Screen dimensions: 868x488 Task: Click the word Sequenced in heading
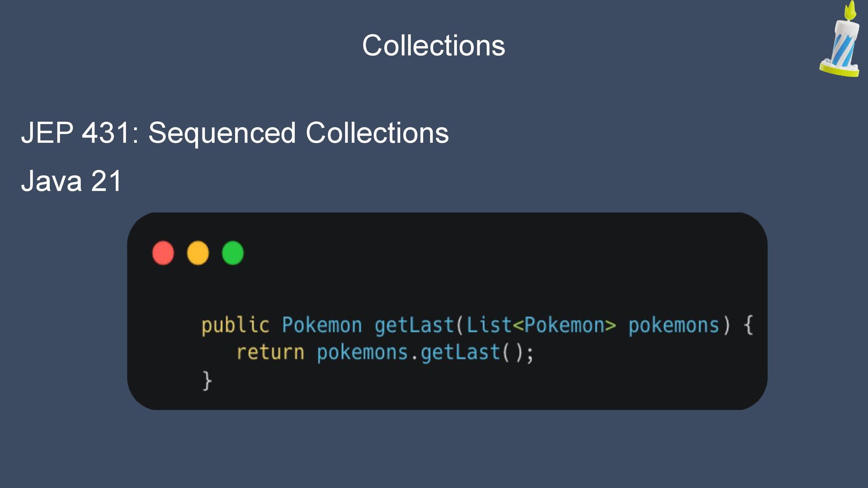[x=222, y=133]
